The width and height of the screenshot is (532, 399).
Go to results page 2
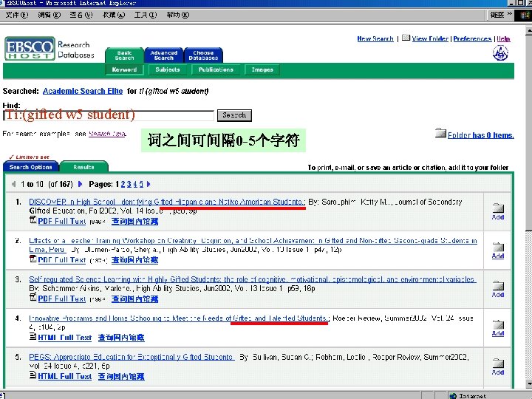[123, 184]
